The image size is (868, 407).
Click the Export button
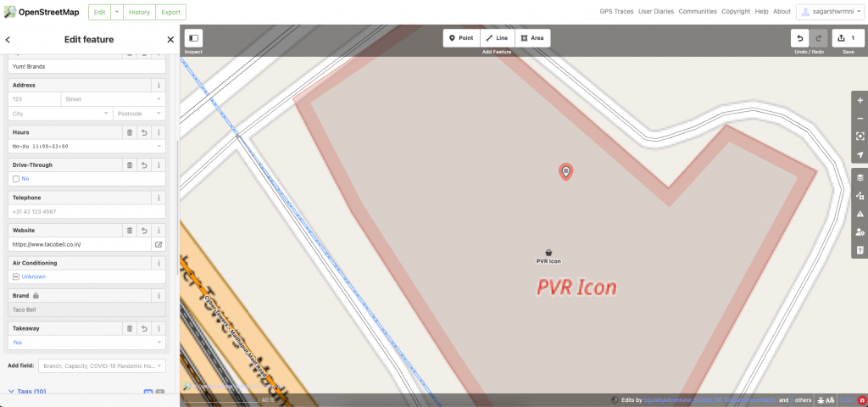click(170, 12)
